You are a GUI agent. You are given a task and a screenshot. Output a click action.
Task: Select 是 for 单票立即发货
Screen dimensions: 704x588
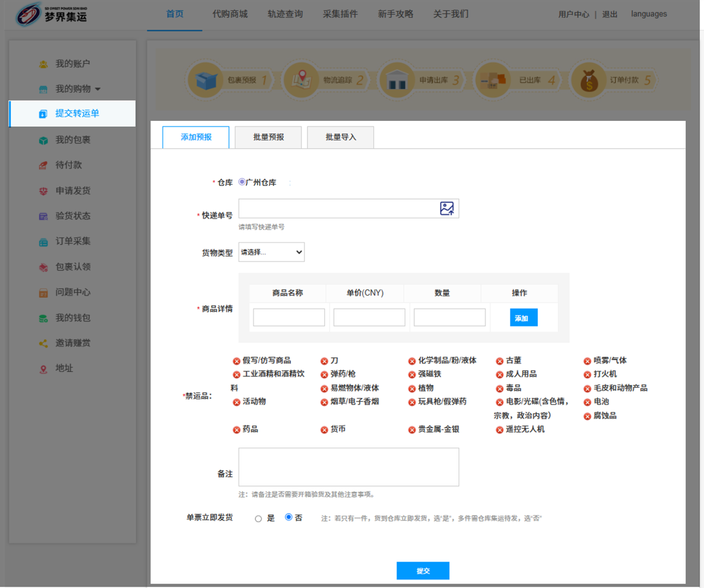(258, 519)
